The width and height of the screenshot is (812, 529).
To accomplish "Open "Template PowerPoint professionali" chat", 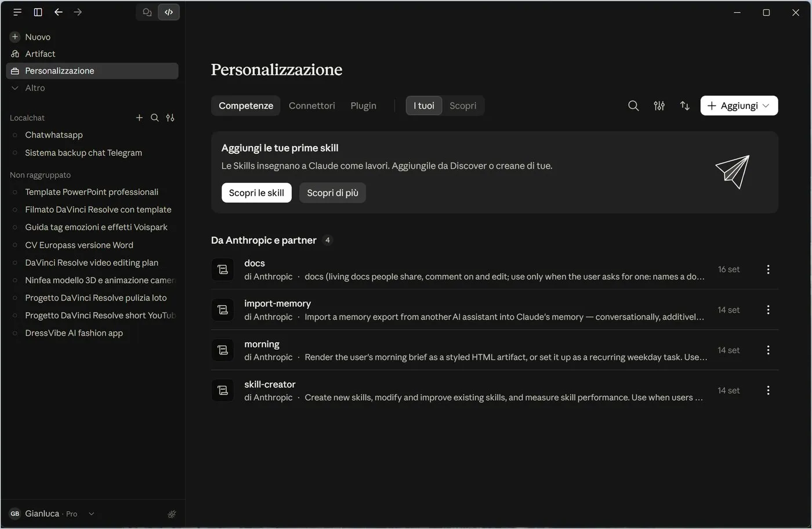I will [x=93, y=192].
